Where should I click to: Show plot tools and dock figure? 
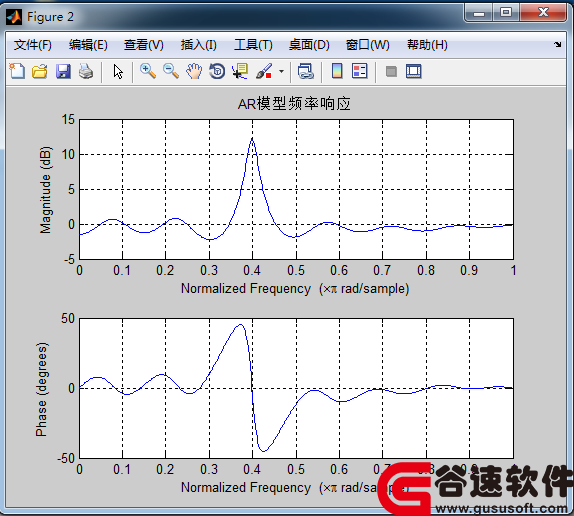(x=414, y=71)
